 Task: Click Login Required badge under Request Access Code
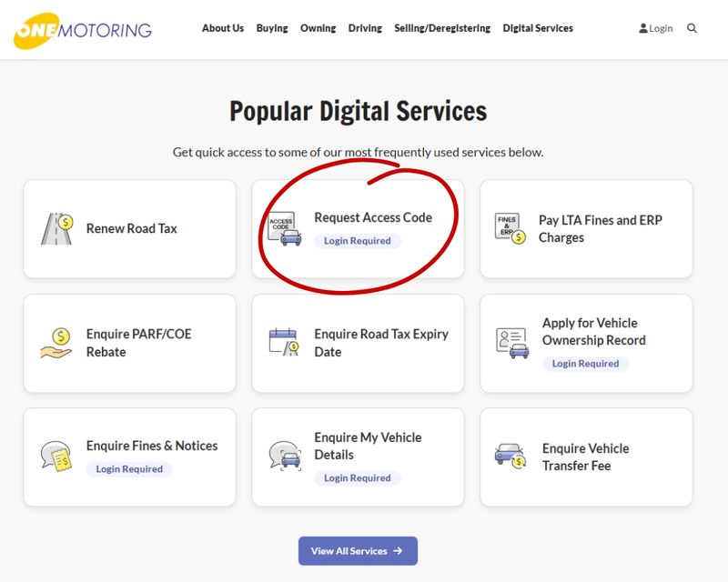tap(358, 241)
